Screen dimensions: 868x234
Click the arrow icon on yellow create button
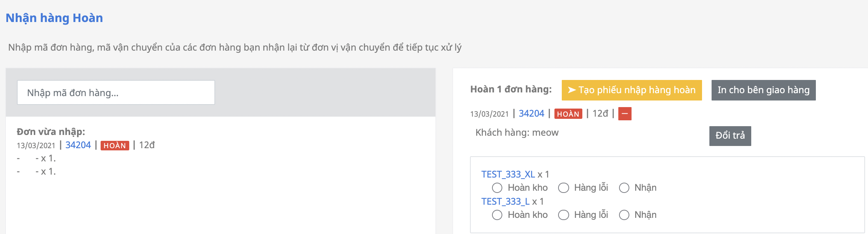(x=572, y=90)
